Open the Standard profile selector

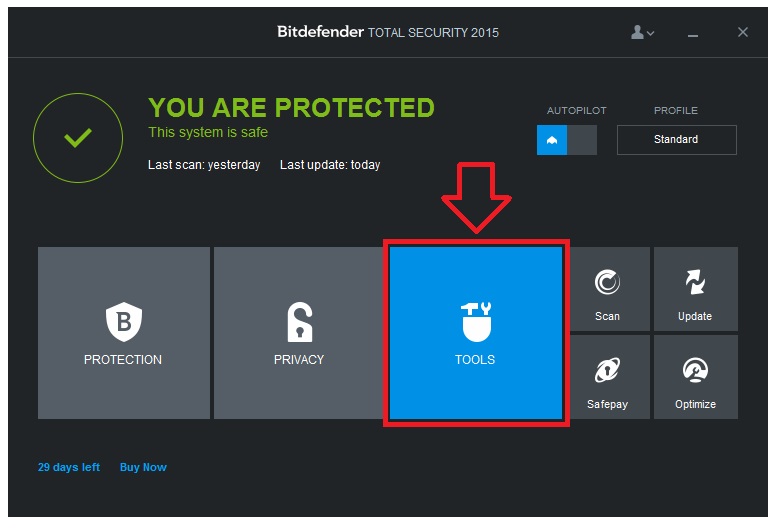click(676, 139)
